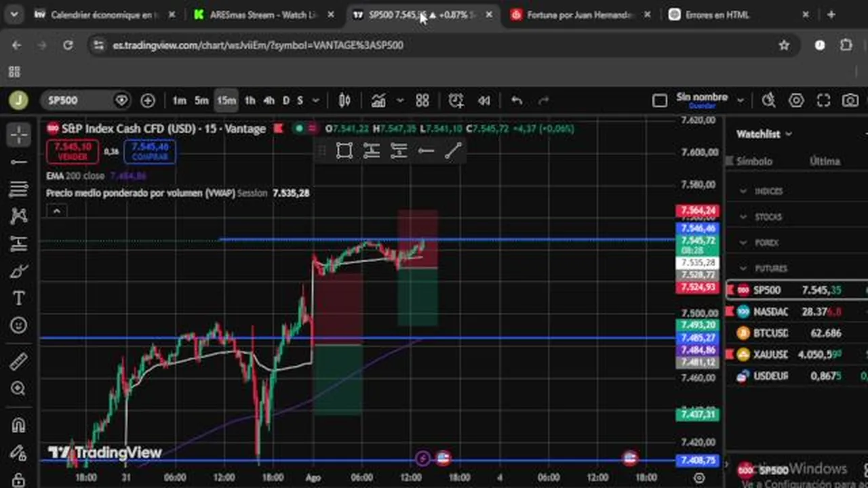Start bar replay mode

[484, 100]
